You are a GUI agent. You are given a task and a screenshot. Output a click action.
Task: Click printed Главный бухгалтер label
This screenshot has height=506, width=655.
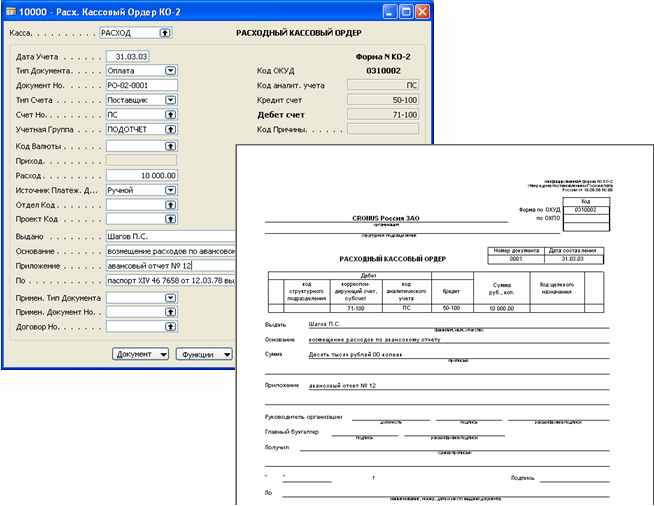pos(292,432)
